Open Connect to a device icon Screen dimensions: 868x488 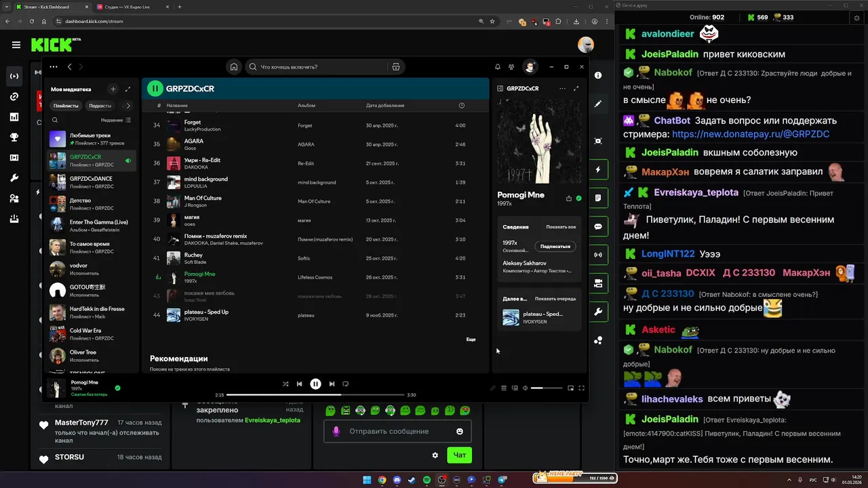515,388
